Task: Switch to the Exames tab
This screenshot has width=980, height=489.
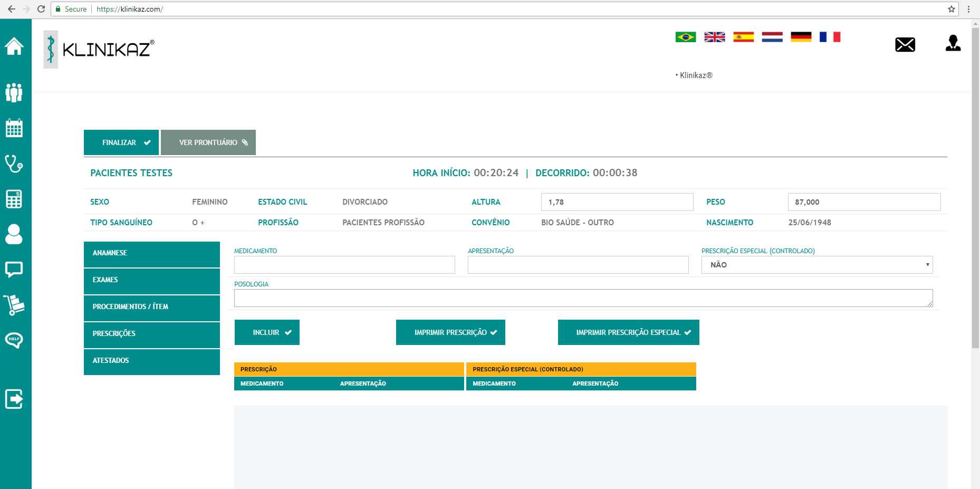Action: tap(152, 280)
